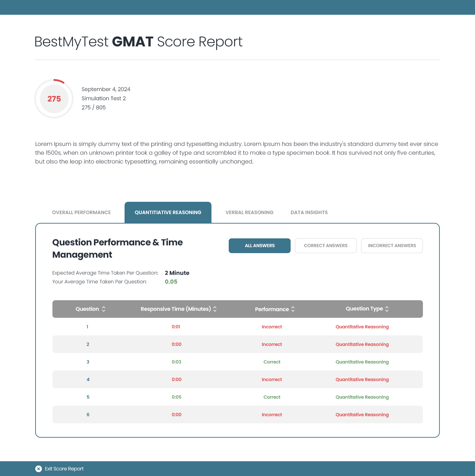Select question number 3 cell
Image resolution: width=475 pixels, height=476 pixels.
point(88,362)
